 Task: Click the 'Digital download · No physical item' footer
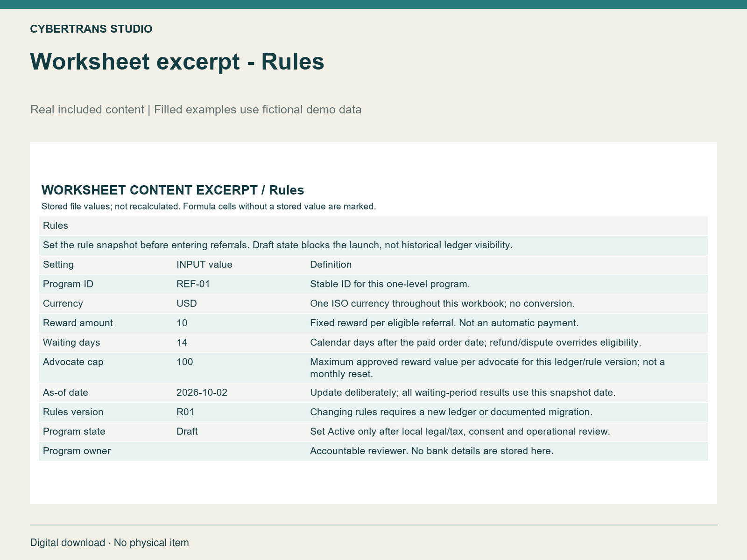pyautogui.click(x=109, y=543)
